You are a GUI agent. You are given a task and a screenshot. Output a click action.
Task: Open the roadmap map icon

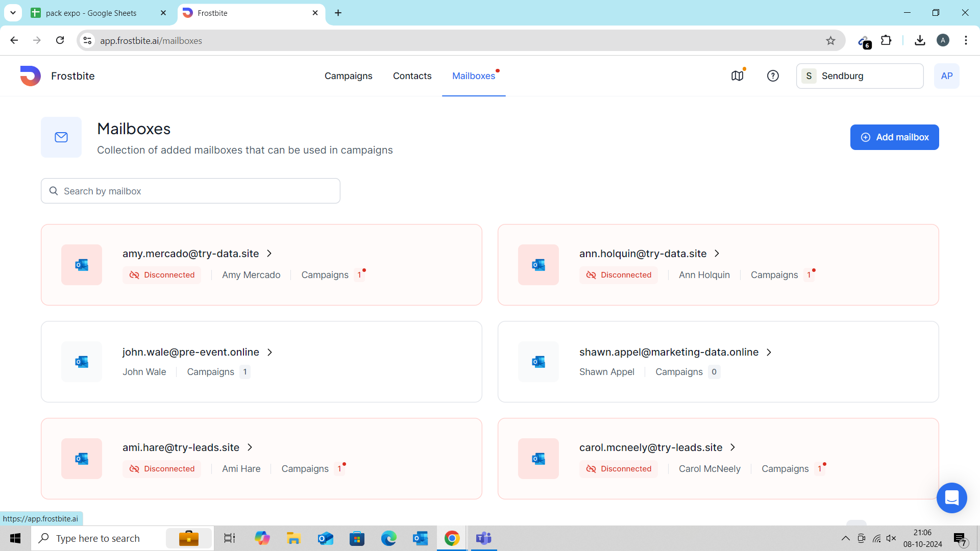pyautogui.click(x=737, y=76)
